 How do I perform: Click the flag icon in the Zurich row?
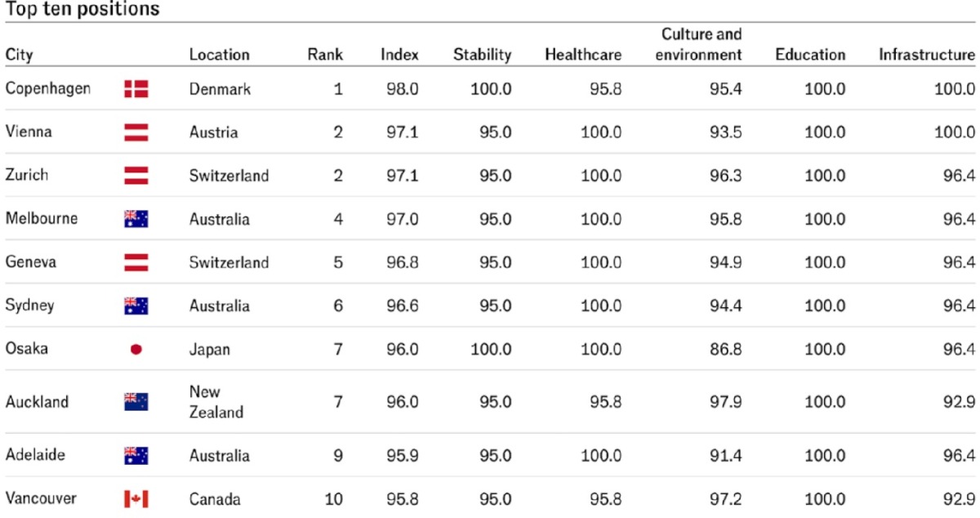[136, 175]
